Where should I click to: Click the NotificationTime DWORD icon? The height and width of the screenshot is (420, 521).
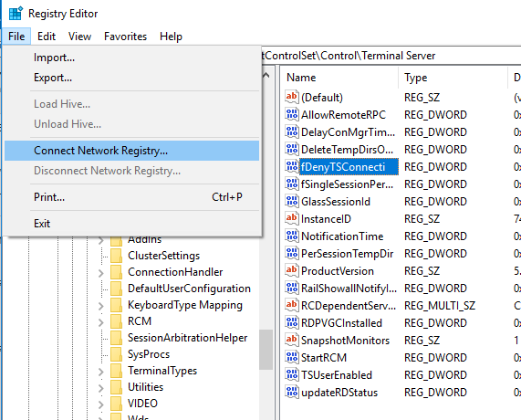tap(292, 236)
